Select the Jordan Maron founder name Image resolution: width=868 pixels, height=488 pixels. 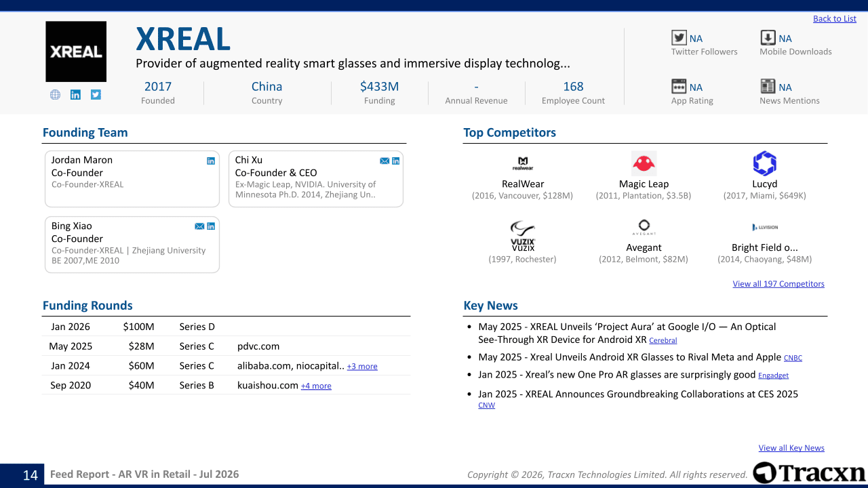point(82,160)
